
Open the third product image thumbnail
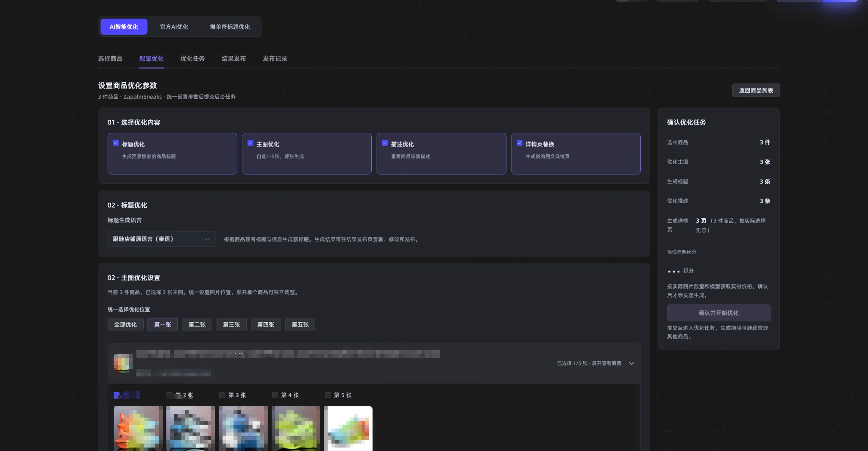pos(243,428)
